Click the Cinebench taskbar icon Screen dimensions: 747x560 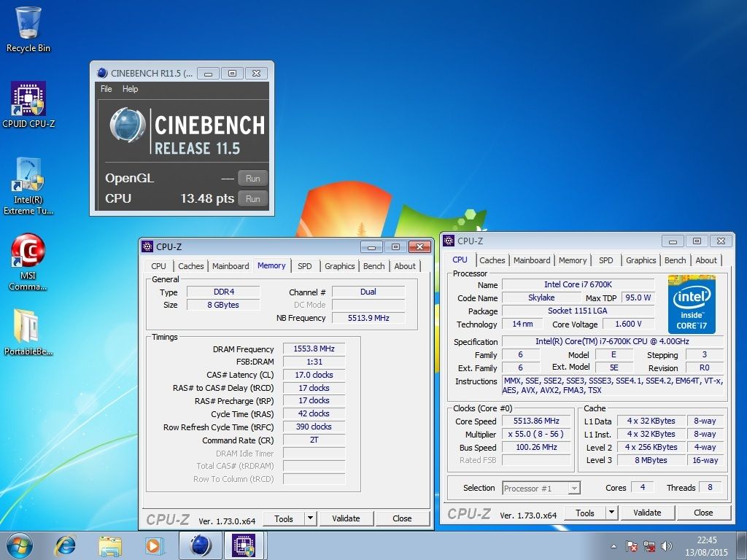pos(200,545)
